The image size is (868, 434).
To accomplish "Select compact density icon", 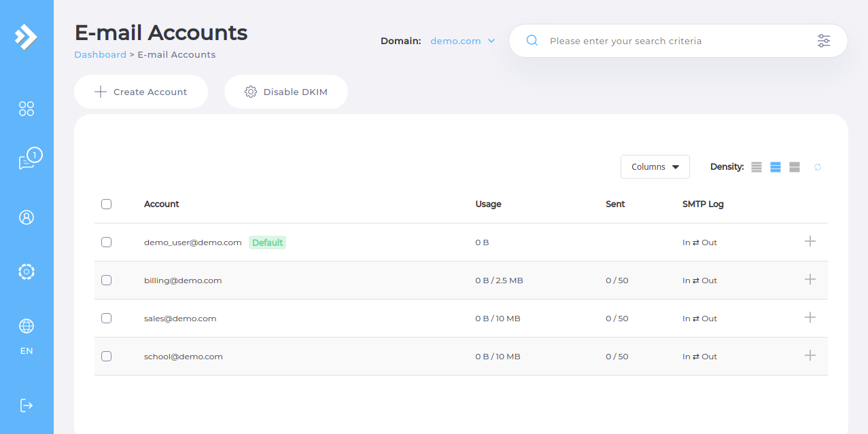I will tap(757, 167).
